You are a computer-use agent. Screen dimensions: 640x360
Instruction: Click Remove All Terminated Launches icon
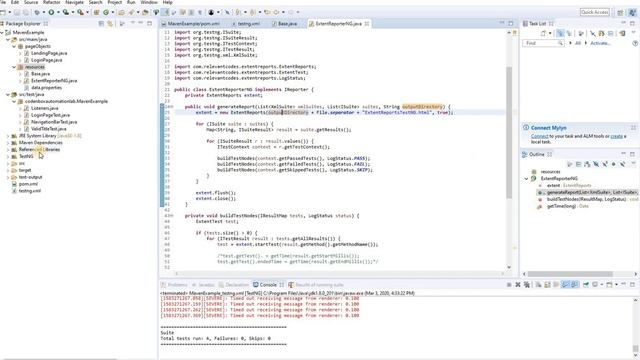point(527,284)
